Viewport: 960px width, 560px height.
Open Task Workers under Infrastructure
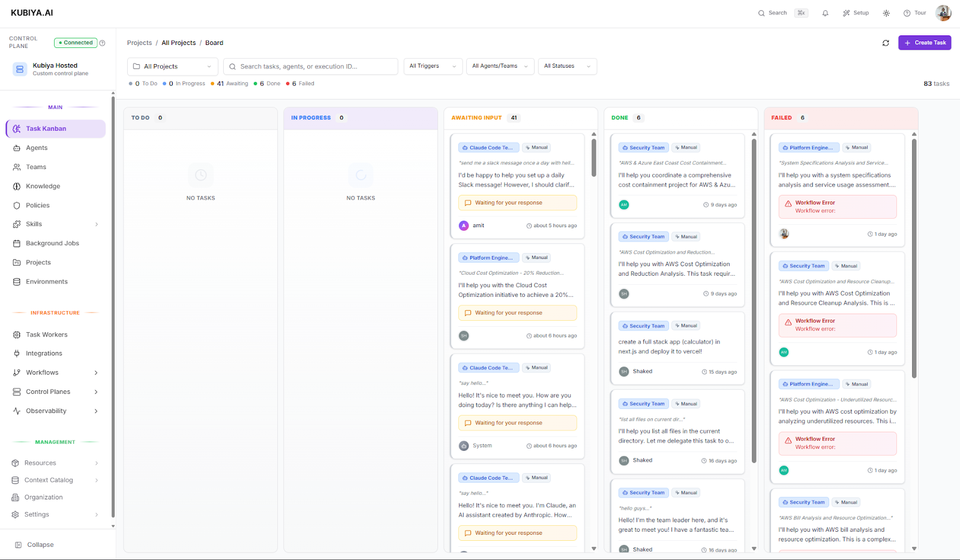point(46,335)
